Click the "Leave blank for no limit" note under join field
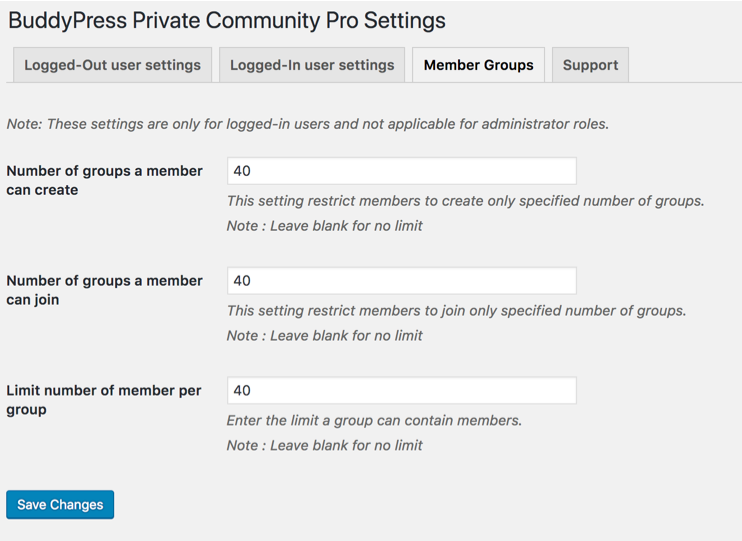This screenshot has height=541, width=742. pyautogui.click(x=325, y=336)
